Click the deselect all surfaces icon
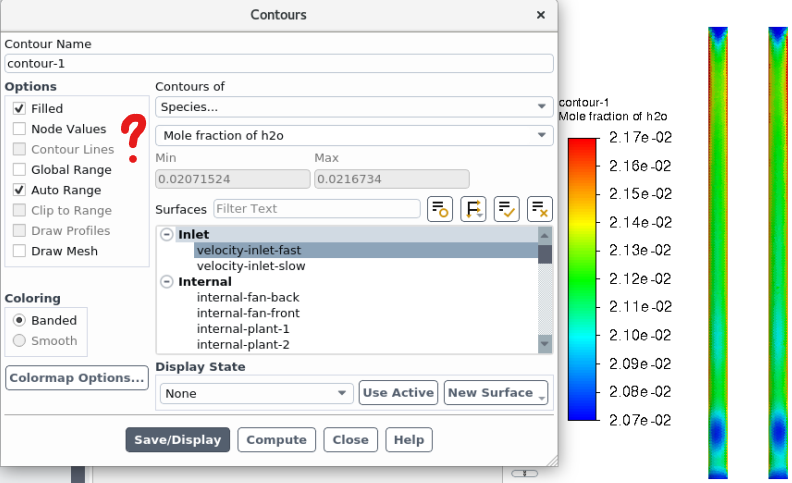The height and width of the screenshot is (483, 792). click(x=539, y=209)
